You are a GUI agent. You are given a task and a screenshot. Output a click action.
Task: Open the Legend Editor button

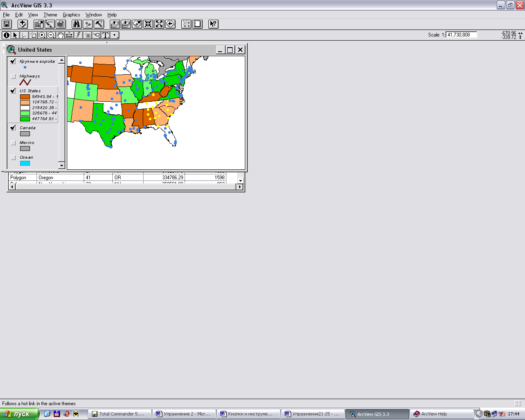(x=50, y=24)
